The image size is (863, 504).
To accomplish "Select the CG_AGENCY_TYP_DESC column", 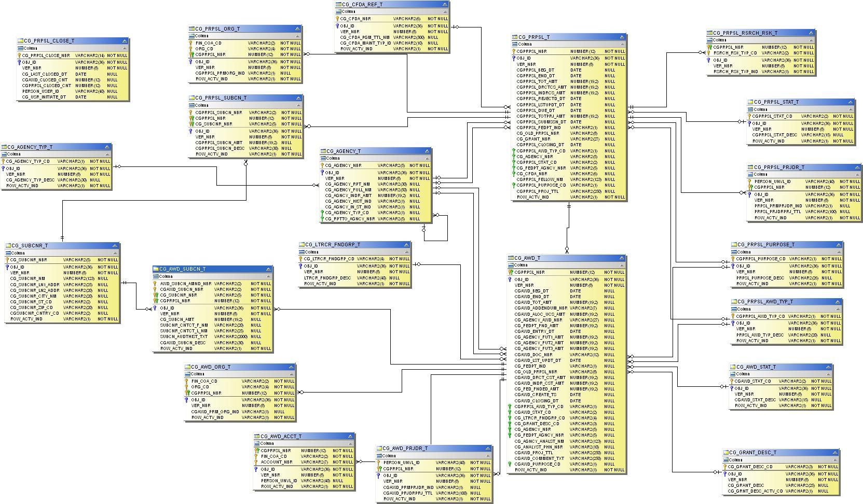I will [56, 180].
